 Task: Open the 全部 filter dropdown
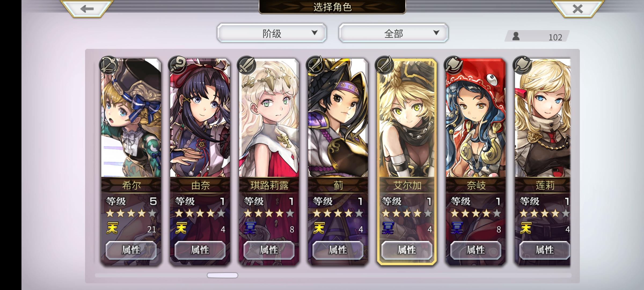tap(393, 33)
